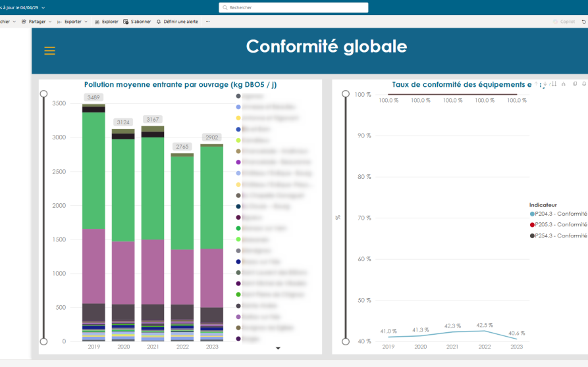The image size is (588, 367).
Task: Select the bottom handle of pollution chart zoom slider
Action: [44, 341]
